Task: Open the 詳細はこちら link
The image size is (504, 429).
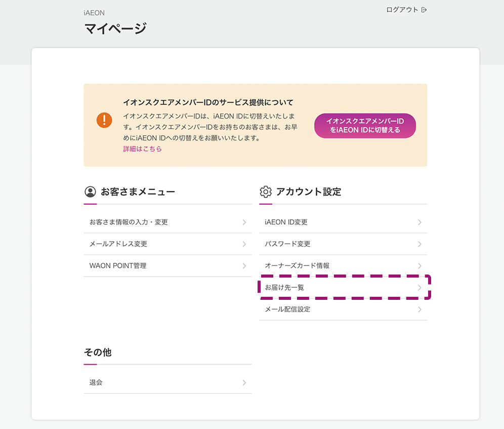Action: (x=142, y=149)
